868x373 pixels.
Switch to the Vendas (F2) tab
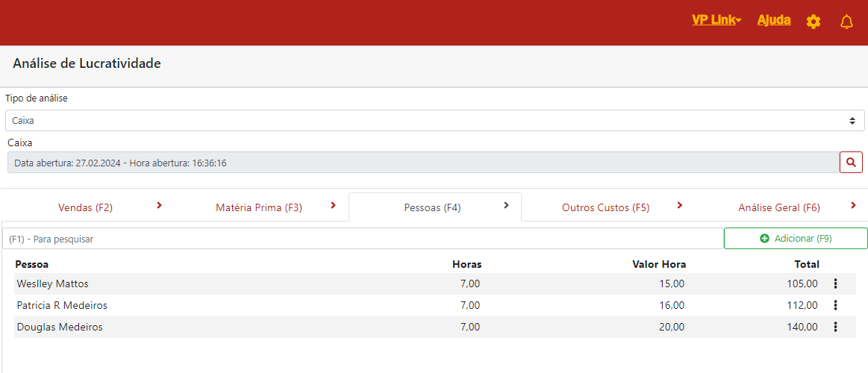tap(86, 207)
